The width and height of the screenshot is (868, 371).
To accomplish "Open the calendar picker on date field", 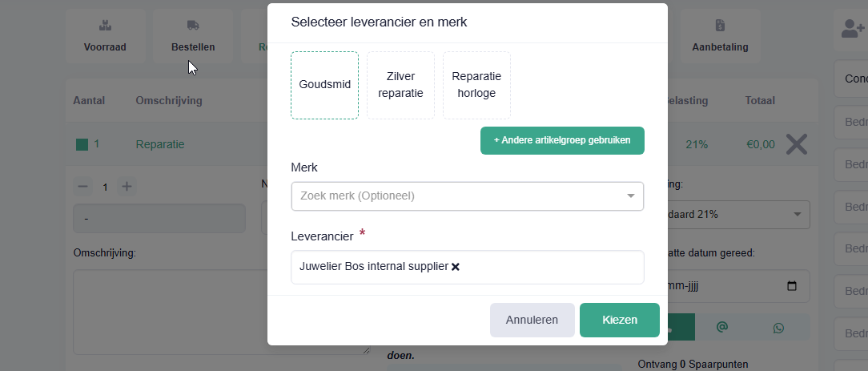I will [x=792, y=286].
